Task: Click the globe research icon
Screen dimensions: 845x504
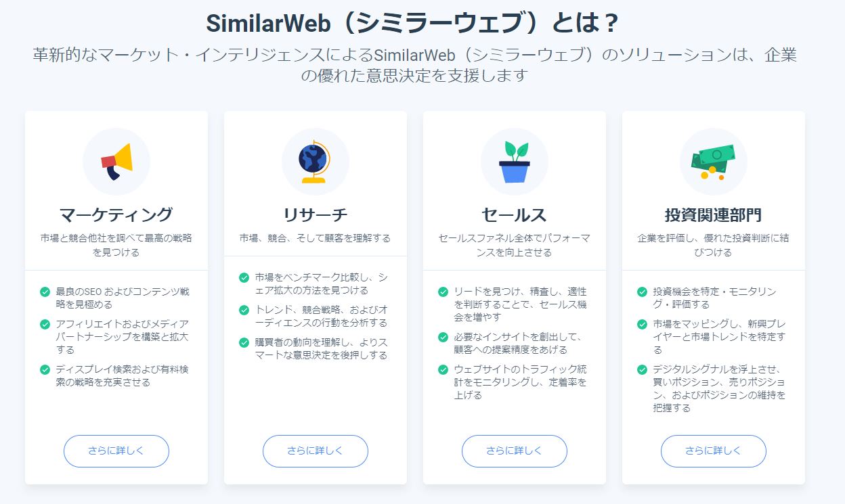Action: (314, 162)
